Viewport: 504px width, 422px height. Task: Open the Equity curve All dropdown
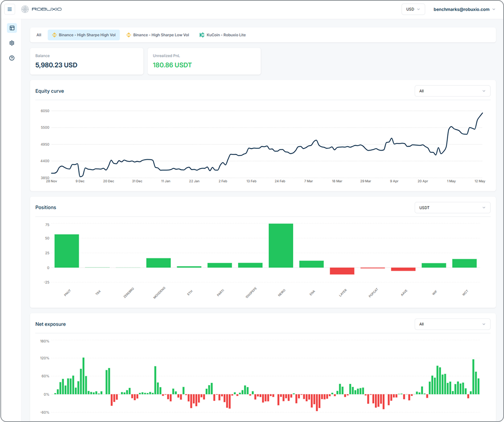[452, 91]
